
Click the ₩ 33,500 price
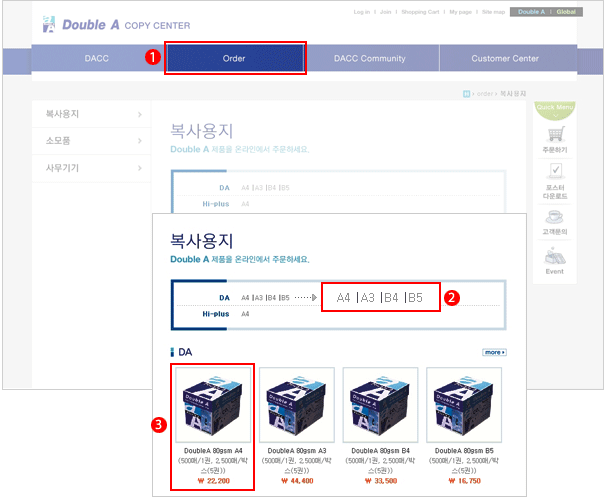click(x=381, y=481)
